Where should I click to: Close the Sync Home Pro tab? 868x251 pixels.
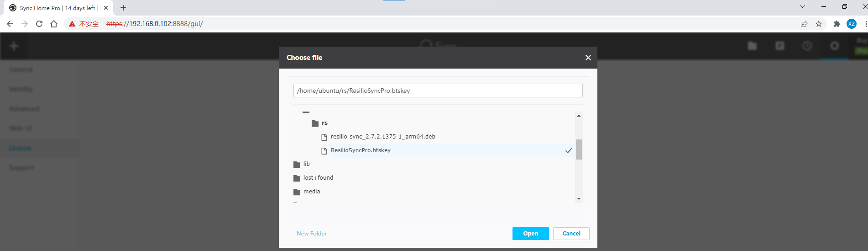point(106,8)
